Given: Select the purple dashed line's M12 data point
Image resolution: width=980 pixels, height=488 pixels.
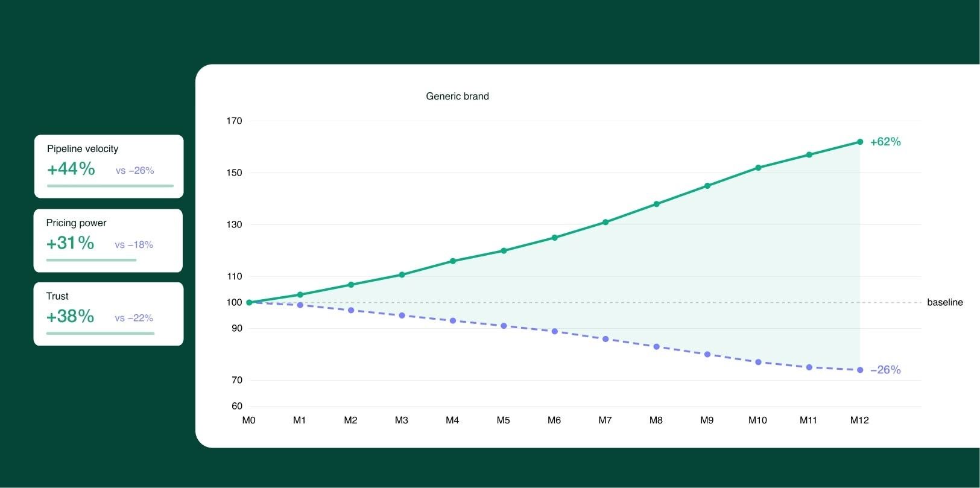Looking at the screenshot, I should [x=860, y=370].
